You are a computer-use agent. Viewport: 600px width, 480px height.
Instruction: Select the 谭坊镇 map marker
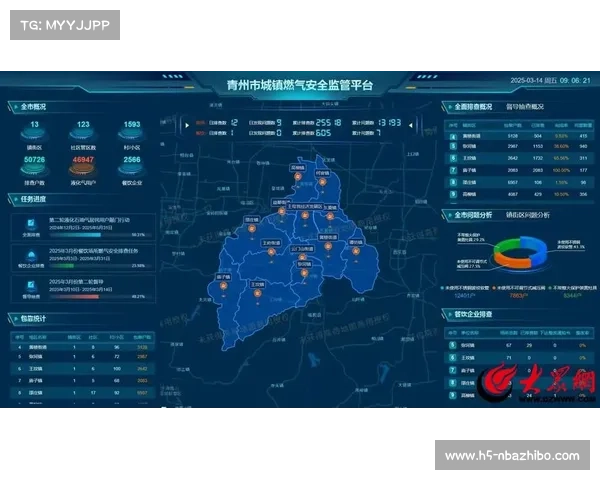pos(356,251)
